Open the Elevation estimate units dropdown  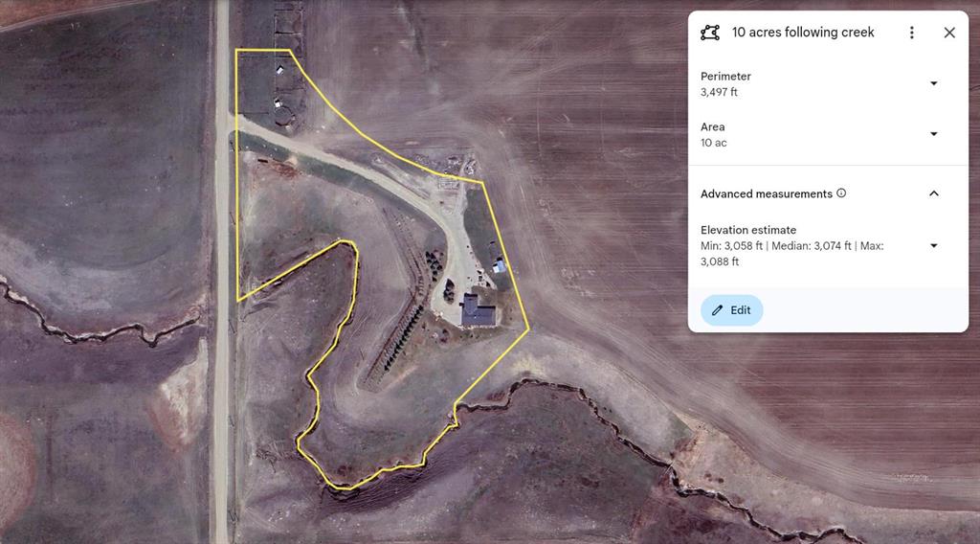coord(934,246)
